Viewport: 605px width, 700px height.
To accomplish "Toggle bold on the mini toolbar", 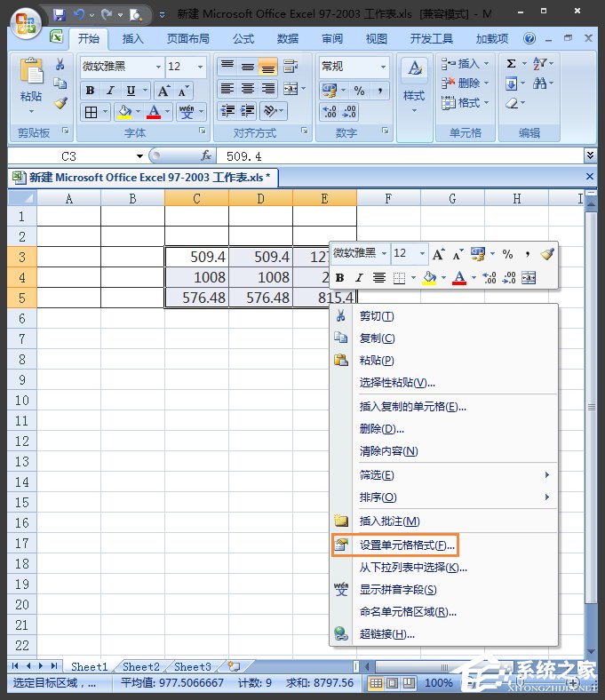I will [x=339, y=278].
